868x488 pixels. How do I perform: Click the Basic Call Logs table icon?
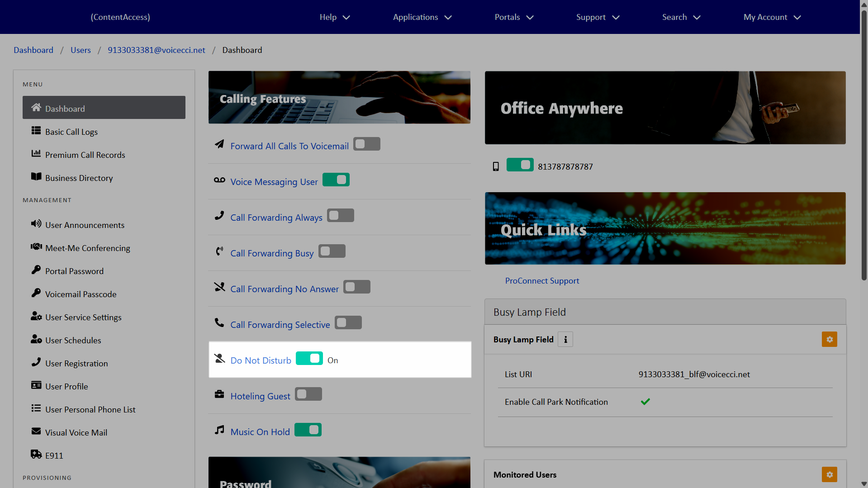pos(36,131)
